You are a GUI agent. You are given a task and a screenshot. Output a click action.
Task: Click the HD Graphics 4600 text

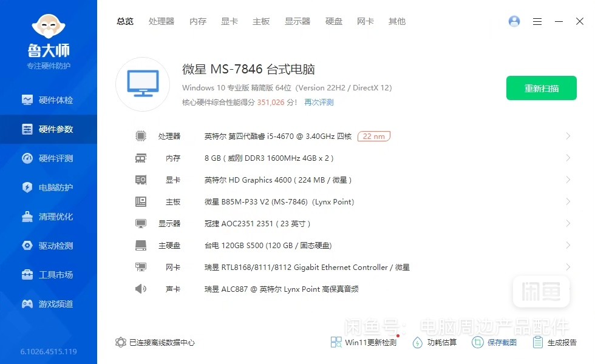[278, 180]
